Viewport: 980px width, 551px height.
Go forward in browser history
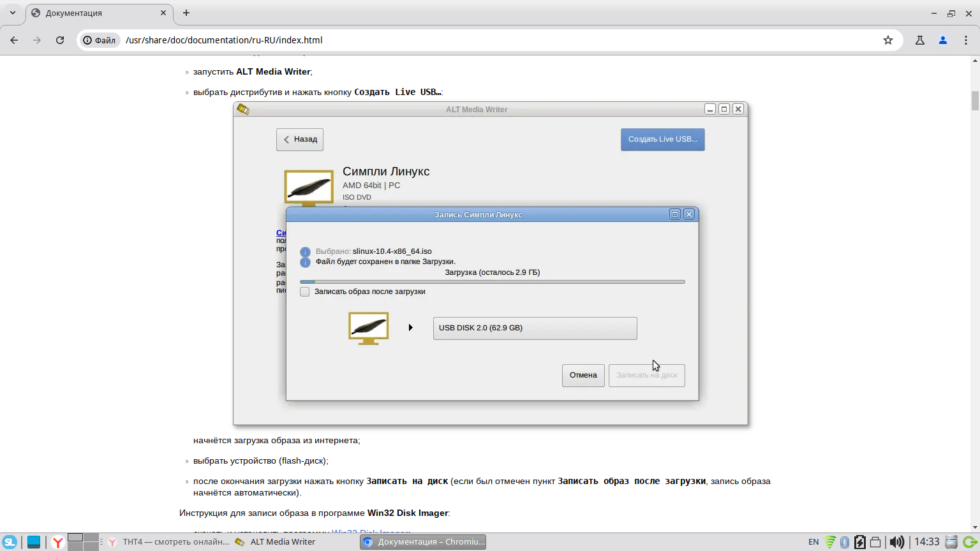coord(37,40)
